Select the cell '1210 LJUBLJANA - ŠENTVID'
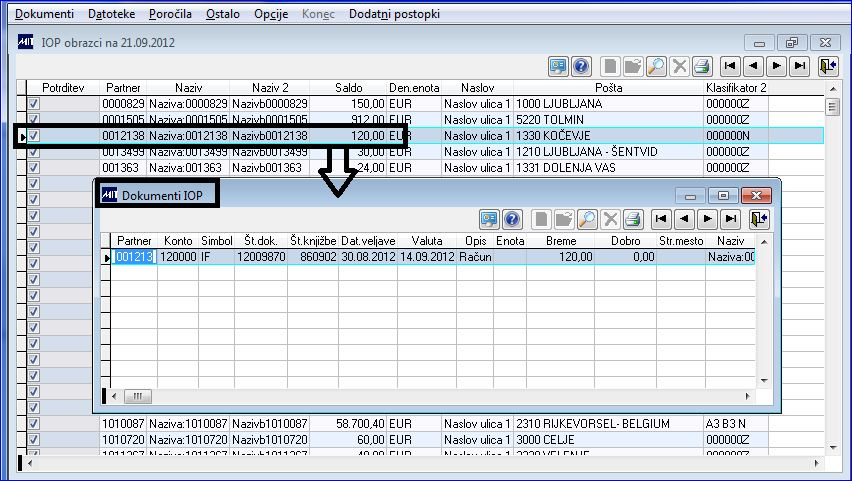 click(608, 152)
